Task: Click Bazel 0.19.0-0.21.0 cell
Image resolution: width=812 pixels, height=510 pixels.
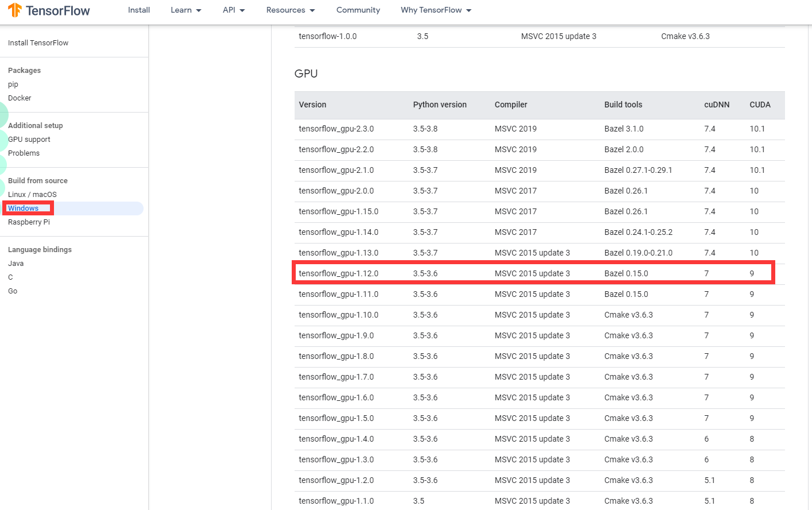Action: tap(638, 253)
